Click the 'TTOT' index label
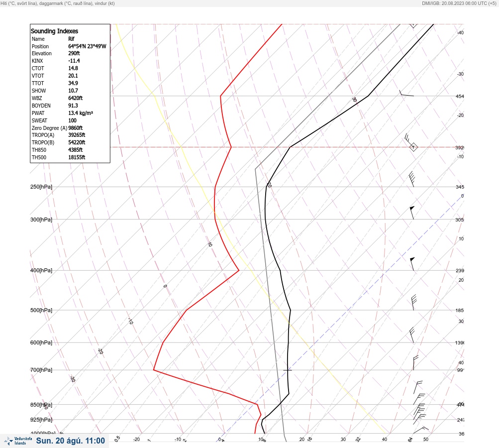Viewport: 499px width, 448px height. pyautogui.click(x=38, y=84)
